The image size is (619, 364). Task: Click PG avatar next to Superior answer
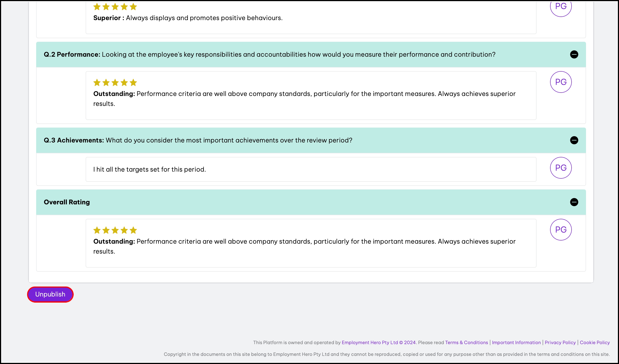click(560, 7)
